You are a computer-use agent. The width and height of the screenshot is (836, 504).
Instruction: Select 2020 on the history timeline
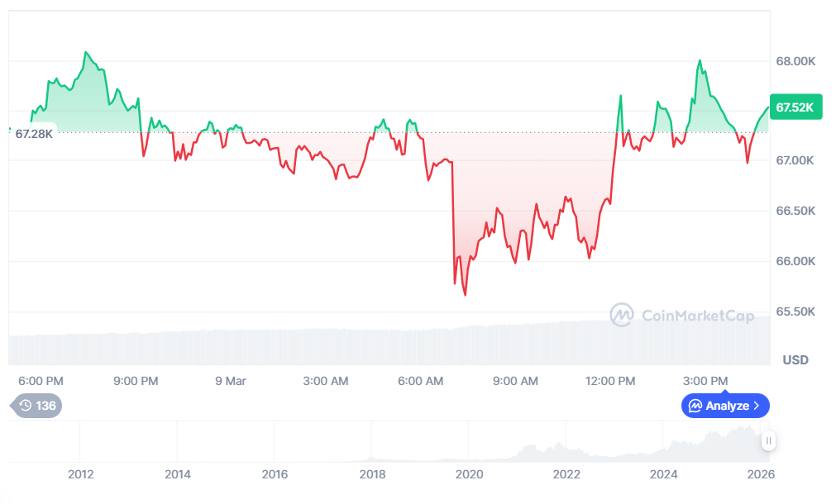coord(470,474)
